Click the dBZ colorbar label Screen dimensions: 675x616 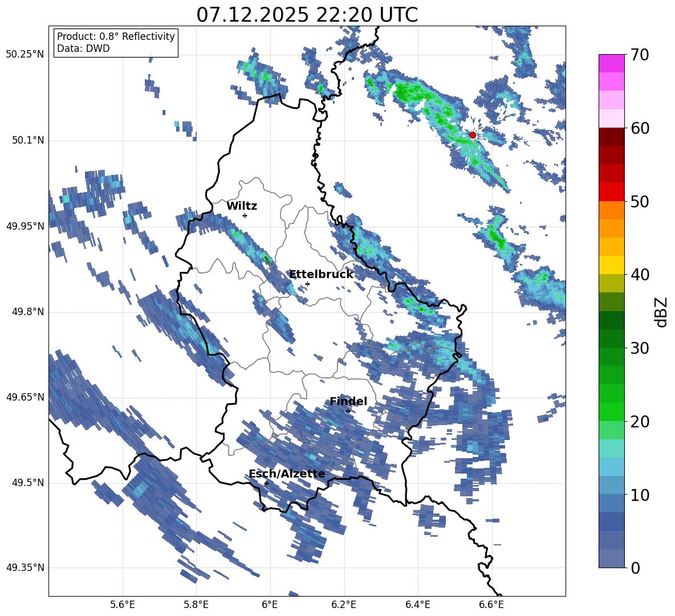[x=662, y=312]
